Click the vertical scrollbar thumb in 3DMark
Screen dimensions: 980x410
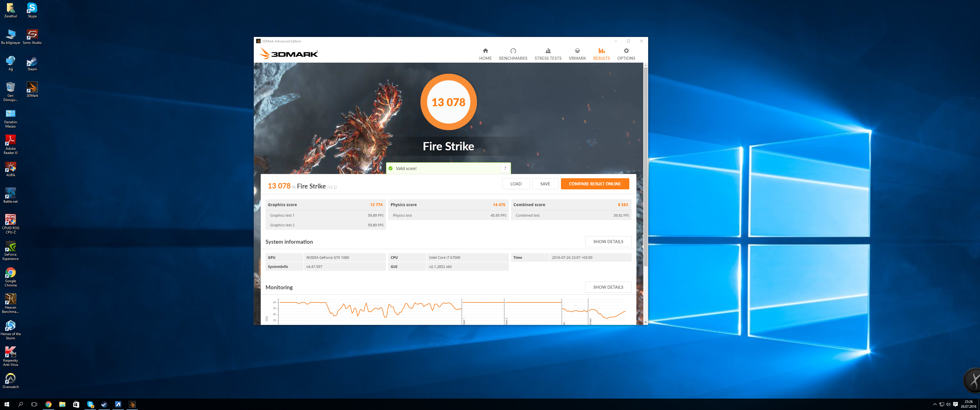pos(645,166)
